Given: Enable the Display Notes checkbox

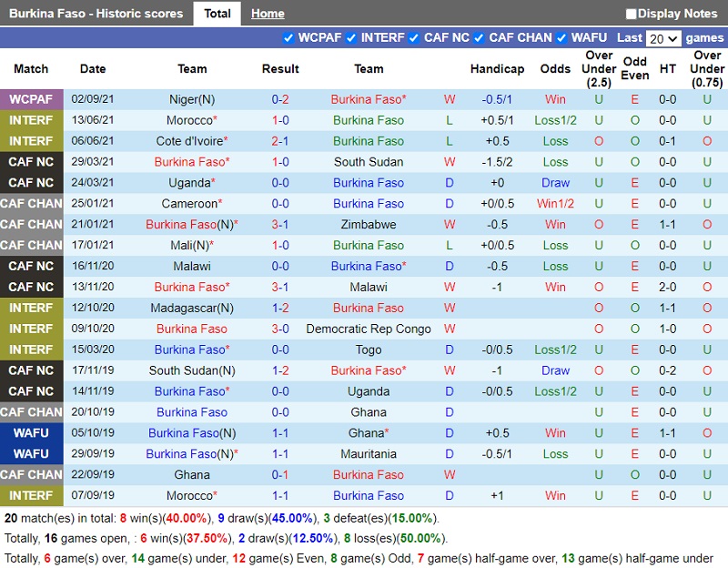Looking at the screenshot, I should [632, 14].
